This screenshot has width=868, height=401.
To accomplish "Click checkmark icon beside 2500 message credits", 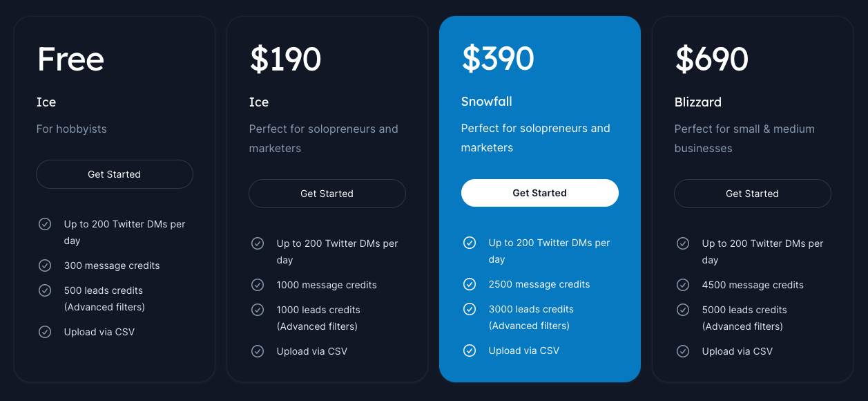I will pyautogui.click(x=470, y=284).
